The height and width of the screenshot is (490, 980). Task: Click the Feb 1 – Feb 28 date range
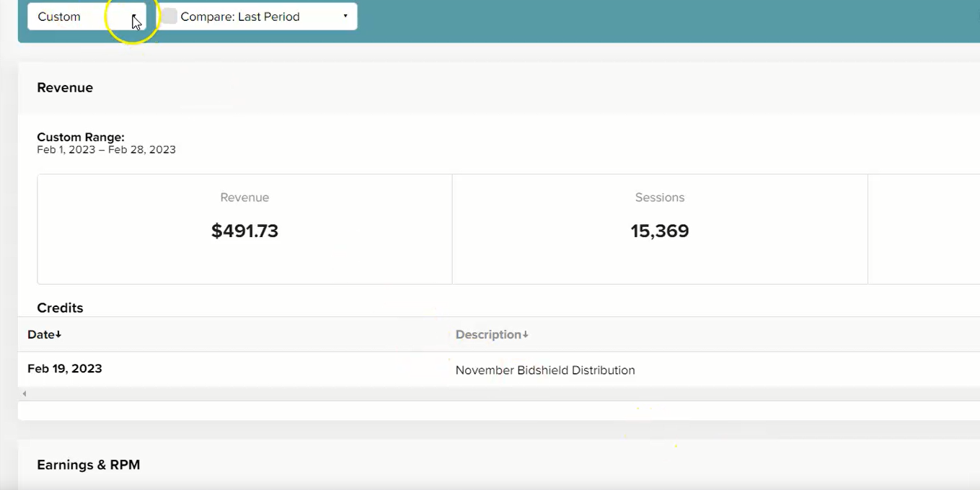[106, 150]
